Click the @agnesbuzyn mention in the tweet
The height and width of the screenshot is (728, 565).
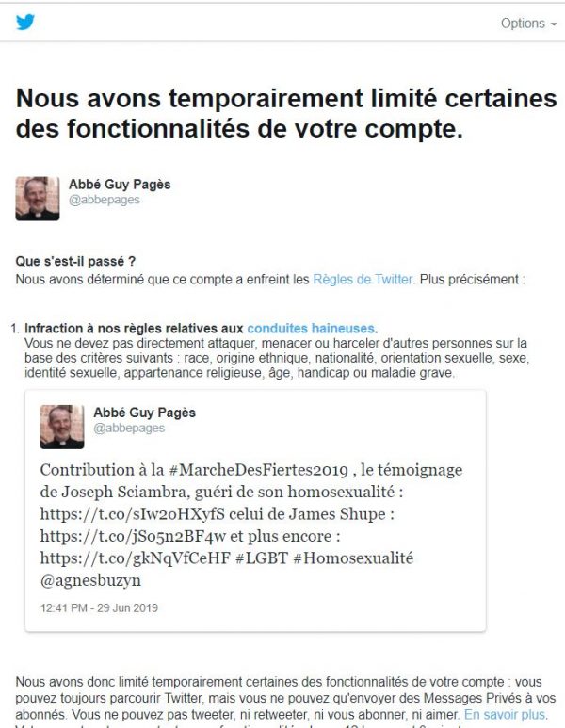90,580
